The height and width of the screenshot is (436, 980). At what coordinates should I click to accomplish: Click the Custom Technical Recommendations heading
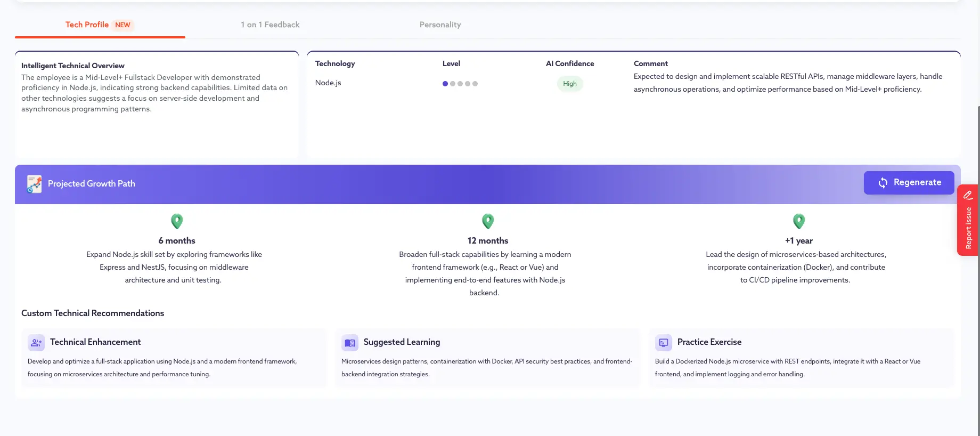(x=93, y=313)
